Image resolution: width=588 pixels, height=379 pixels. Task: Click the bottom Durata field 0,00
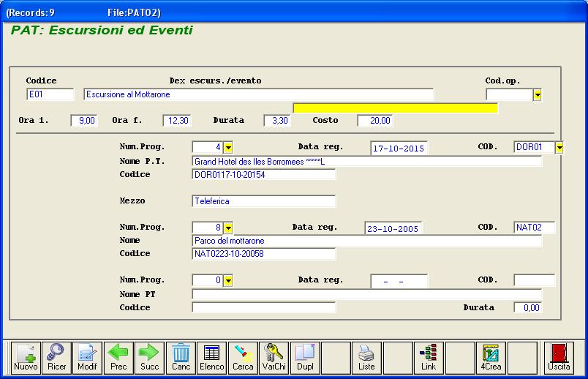coord(527,308)
